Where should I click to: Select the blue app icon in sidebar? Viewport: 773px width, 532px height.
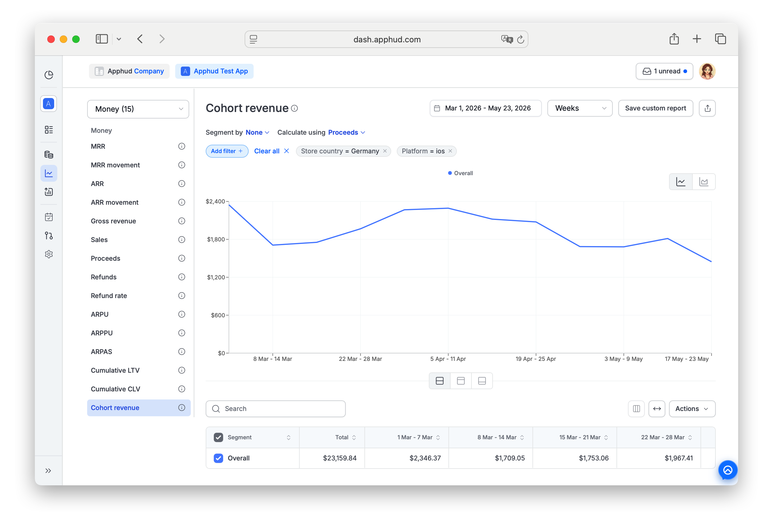click(x=49, y=104)
